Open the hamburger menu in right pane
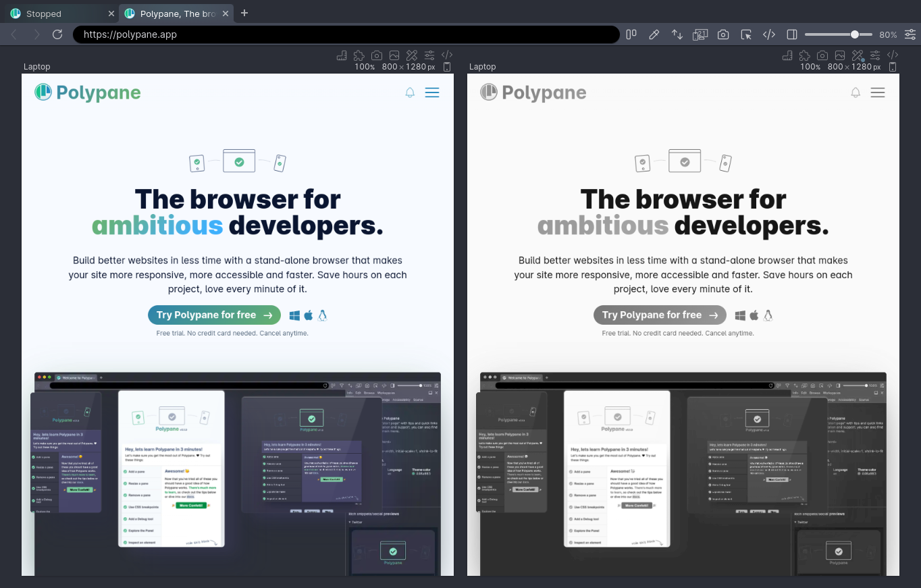 coord(878,92)
